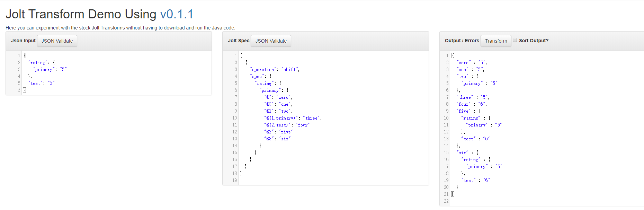The height and width of the screenshot is (210, 644).
Task: Click the "@(1,primary)": "three" line in Jolt Spec
Action: pyautogui.click(x=293, y=118)
